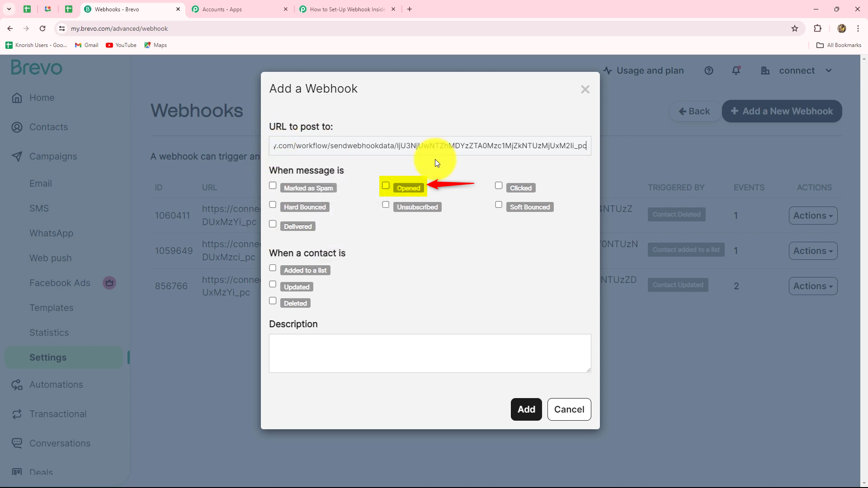The image size is (868, 488).
Task: Open the YouTube bookmark
Action: (x=121, y=45)
